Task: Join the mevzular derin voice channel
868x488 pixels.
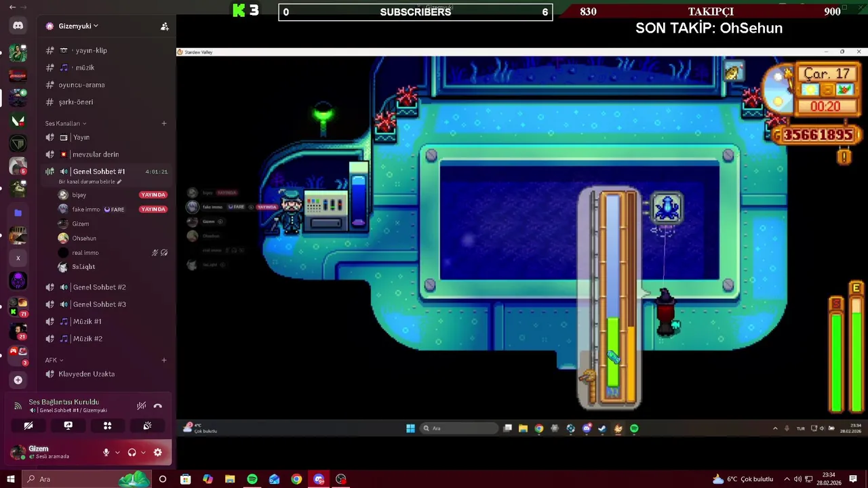Action: pyautogui.click(x=105, y=155)
